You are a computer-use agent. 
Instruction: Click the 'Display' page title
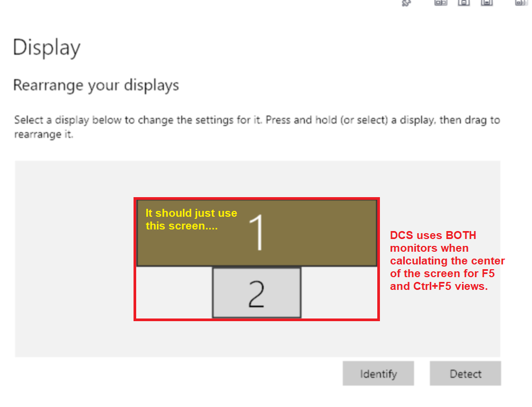(47, 48)
